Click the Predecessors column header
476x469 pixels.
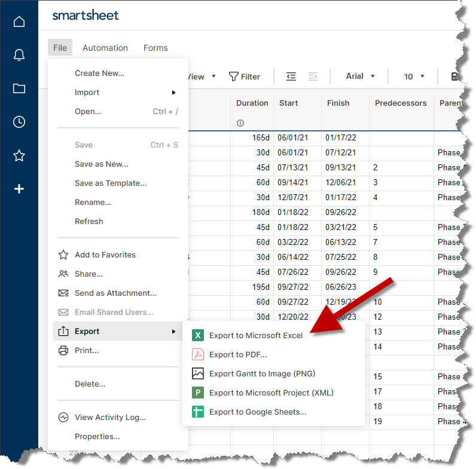pos(401,103)
